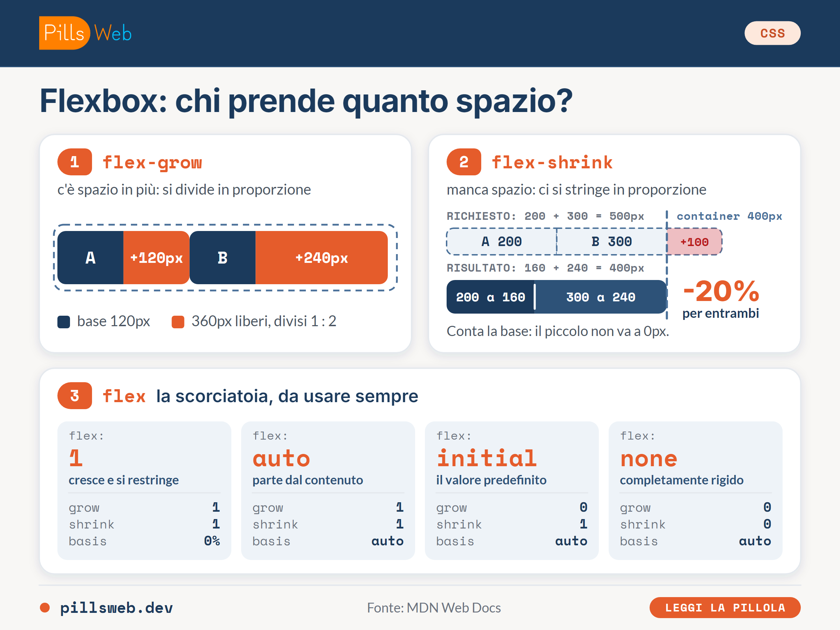Click the 'Fonte: MDN Web Docs' text
Image resolution: width=840 pixels, height=630 pixels.
point(434,608)
